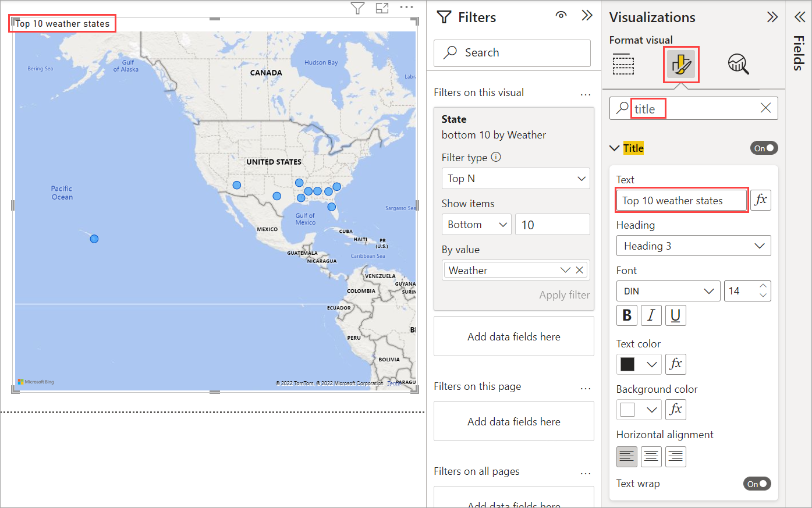Clear the title search box text
Image resolution: width=812 pixels, height=508 pixels.
pyautogui.click(x=765, y=108)
